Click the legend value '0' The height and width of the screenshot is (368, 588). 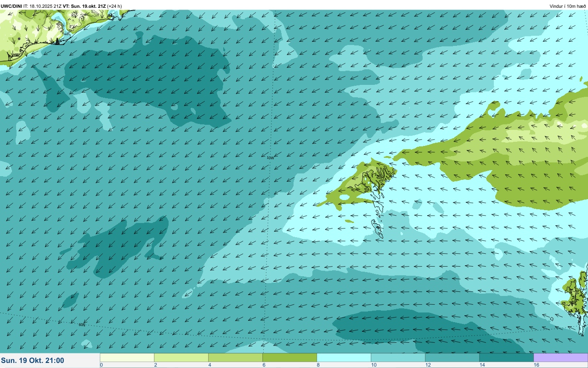[101, 365]
